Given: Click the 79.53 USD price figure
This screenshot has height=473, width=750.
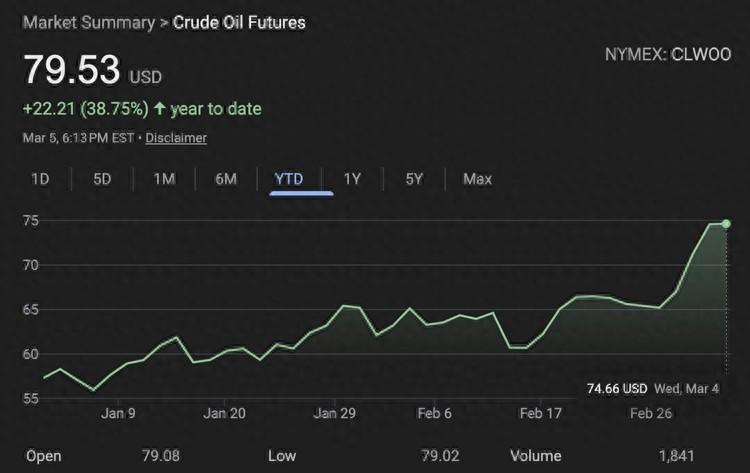Looking at the screenshot, I should point(72,70).
